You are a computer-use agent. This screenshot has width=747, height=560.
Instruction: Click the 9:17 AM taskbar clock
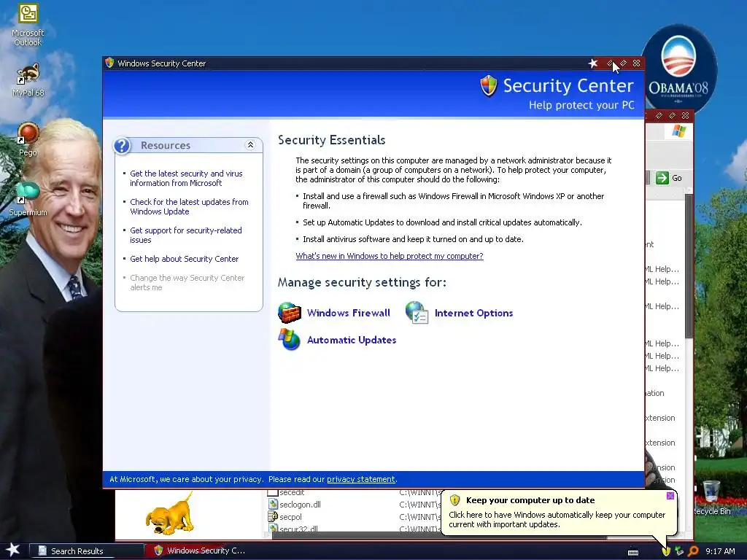720,551
